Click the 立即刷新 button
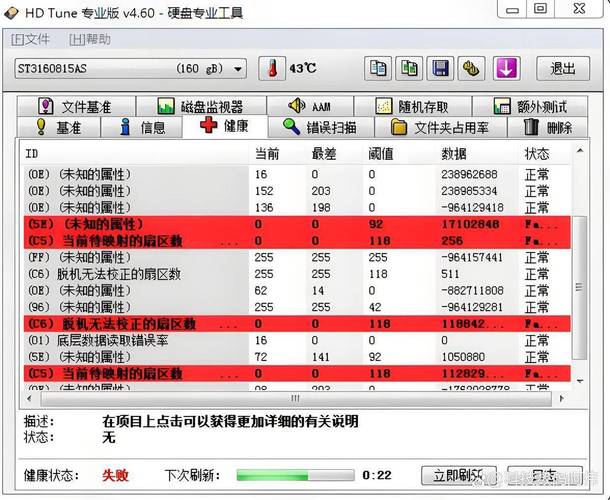This screenshot has height=500, width=610. pyautogui.click(x=459, y=475)
